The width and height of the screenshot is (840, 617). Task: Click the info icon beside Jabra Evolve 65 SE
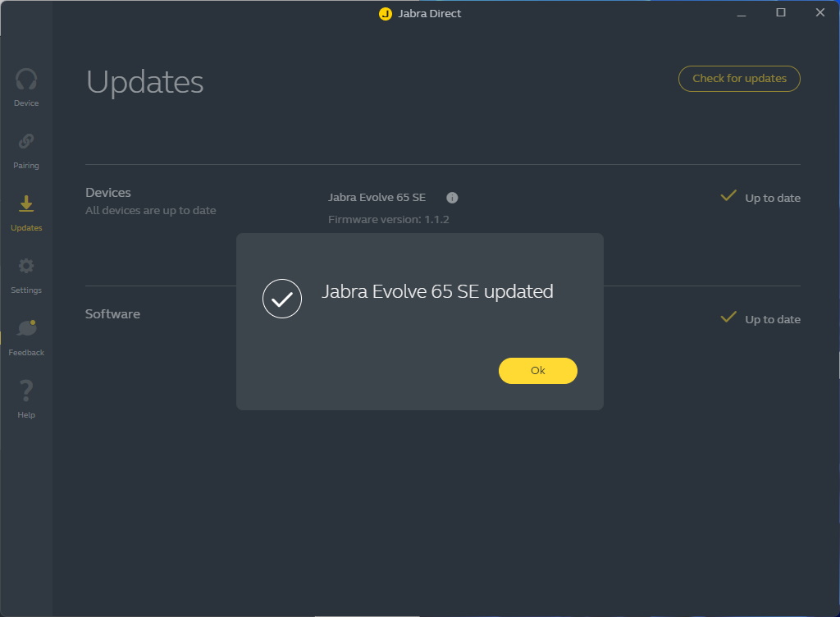[x=452, y=198]
